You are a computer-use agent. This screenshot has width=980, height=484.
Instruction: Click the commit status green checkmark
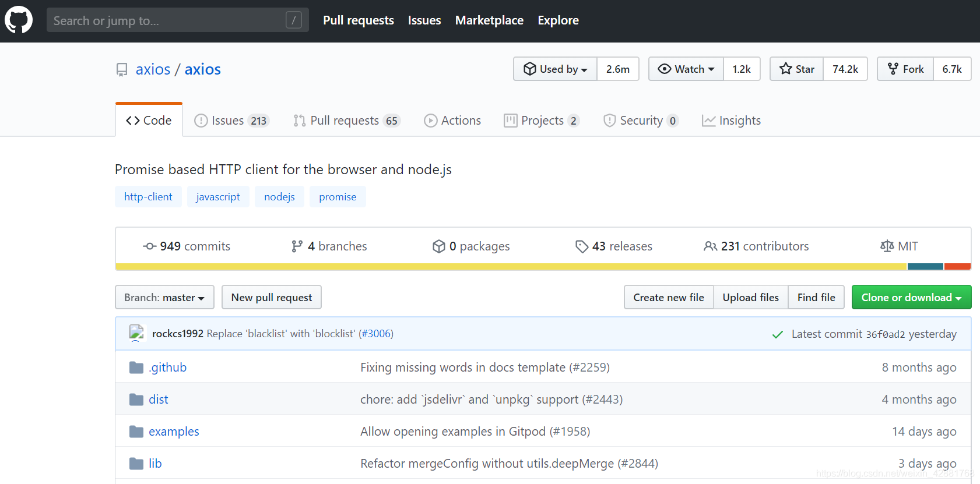777,334
